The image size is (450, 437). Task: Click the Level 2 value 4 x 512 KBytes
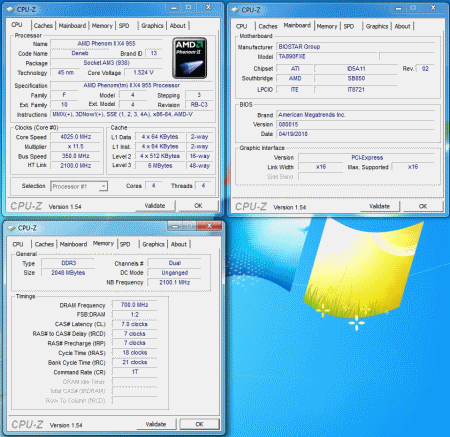click(160, 156)
